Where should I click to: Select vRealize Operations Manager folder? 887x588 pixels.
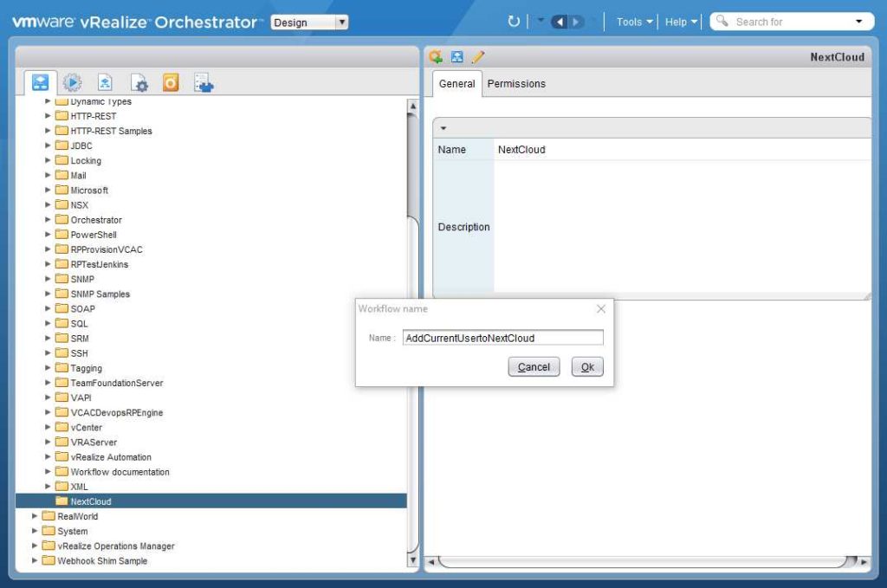pos(108,546)
